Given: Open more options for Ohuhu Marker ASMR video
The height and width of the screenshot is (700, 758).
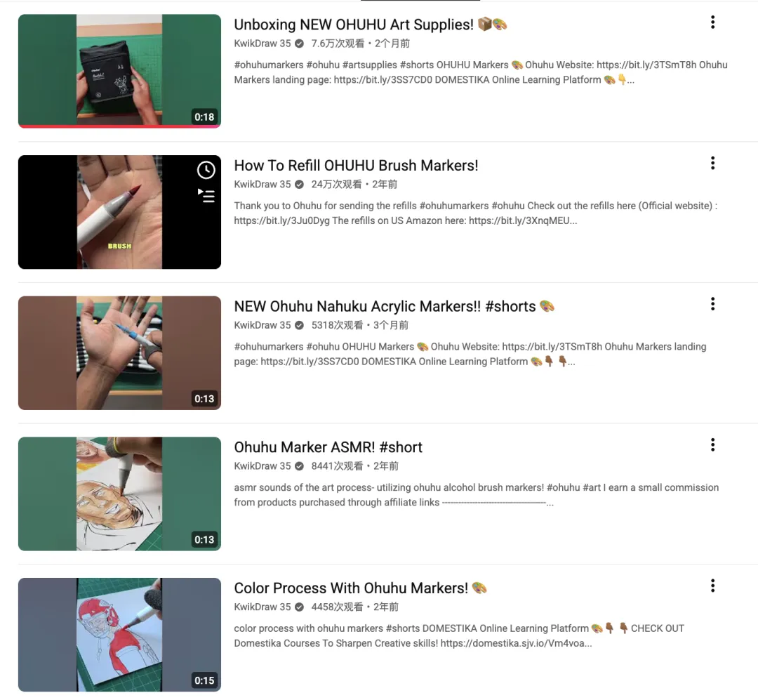Looking at the screenshot, I should (712, 444).
